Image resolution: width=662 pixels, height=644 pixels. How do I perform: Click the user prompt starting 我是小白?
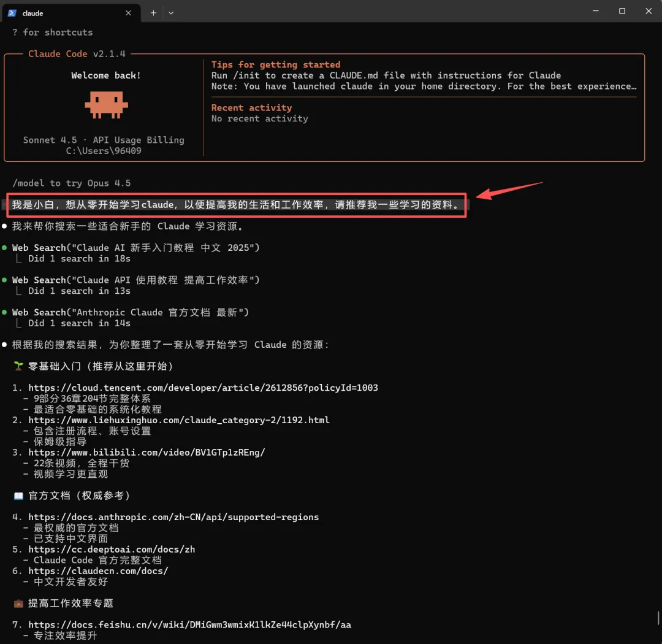[x=235, y=205]
